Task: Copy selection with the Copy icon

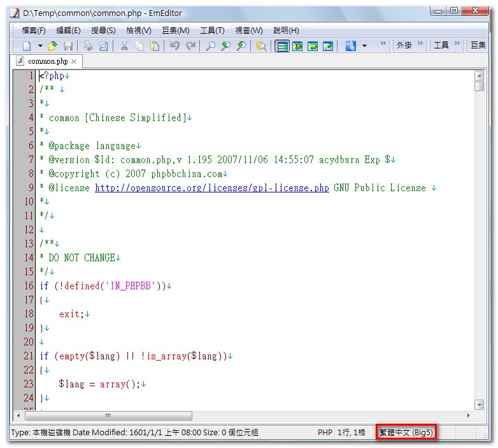Action: click(x=139, y=46)
